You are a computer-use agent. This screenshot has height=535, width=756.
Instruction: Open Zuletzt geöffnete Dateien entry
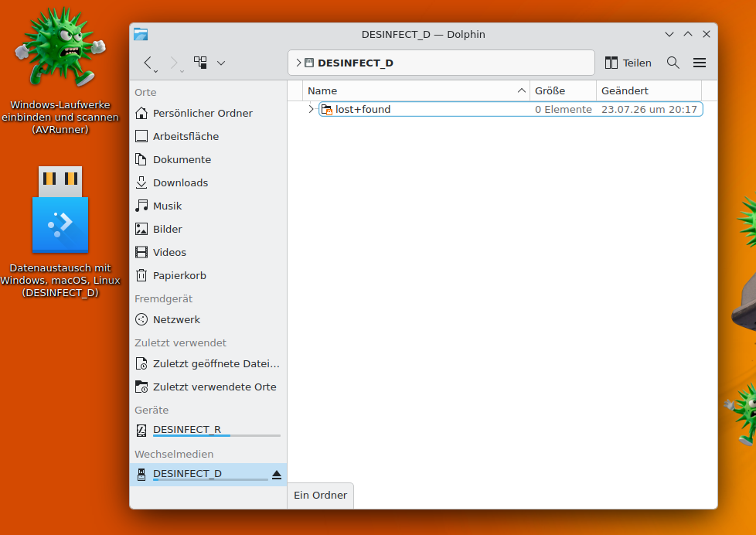208,363
